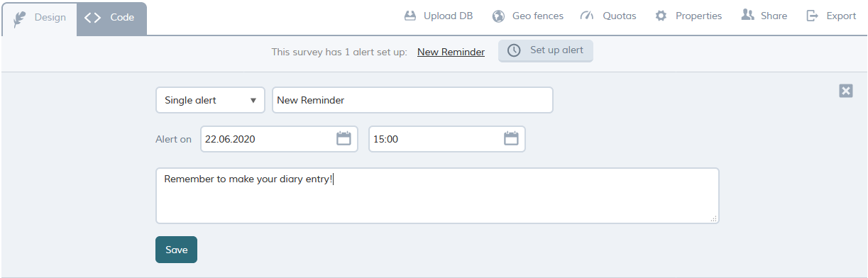The height and width of the screenshot is (278, 868).
Task: Click the alert message text area
Action: [x=437, y=196]
